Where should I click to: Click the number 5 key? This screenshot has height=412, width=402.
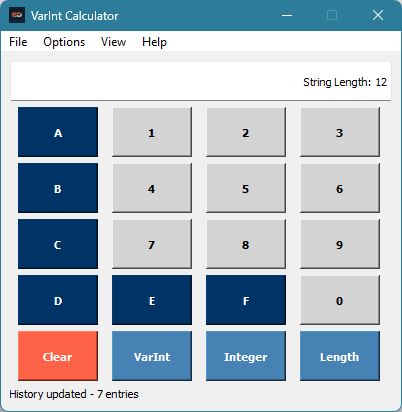(x=246, y=188)
